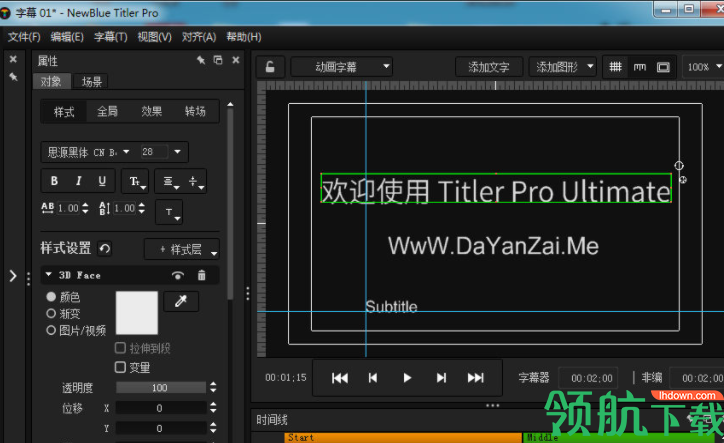Click the 添加文字 button
724x443 pixels.
coord(489,67)
